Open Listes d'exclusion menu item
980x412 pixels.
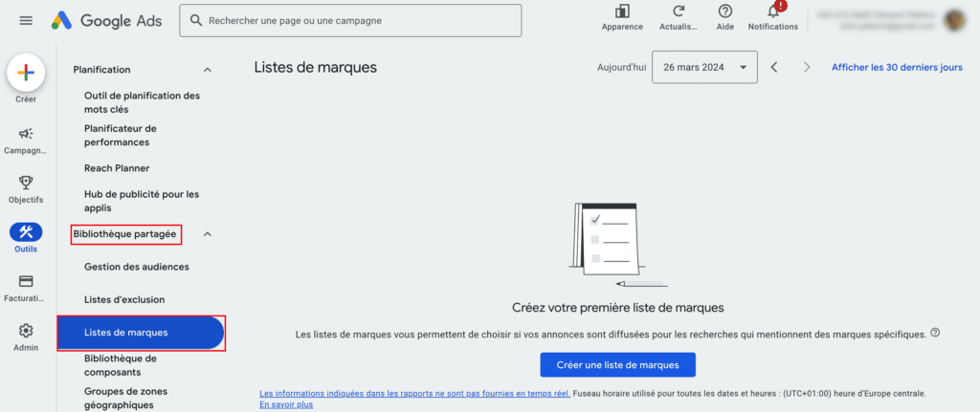pos(124,300)
